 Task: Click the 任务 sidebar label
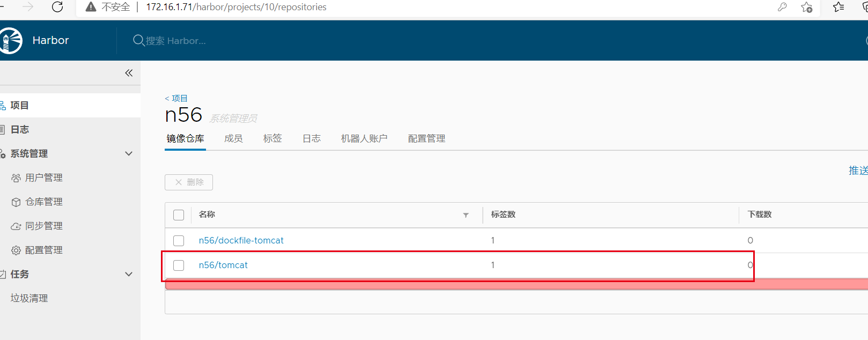click(20, 274)
